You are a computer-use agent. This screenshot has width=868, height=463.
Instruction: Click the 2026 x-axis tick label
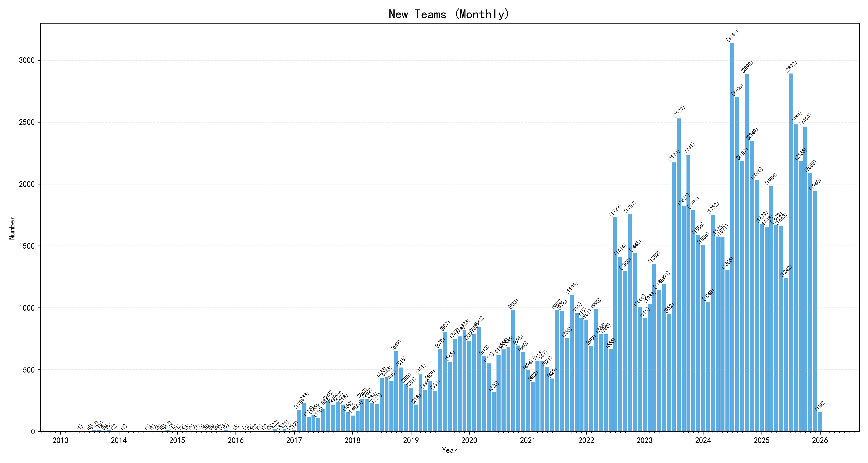[820, 440]
